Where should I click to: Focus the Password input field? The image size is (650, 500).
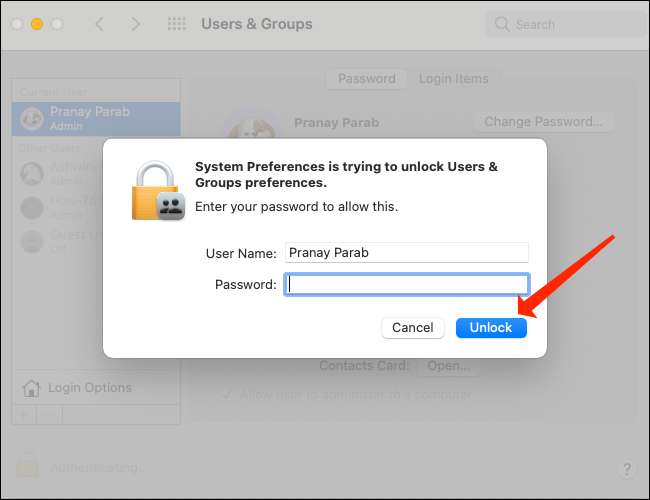point(407,284)
